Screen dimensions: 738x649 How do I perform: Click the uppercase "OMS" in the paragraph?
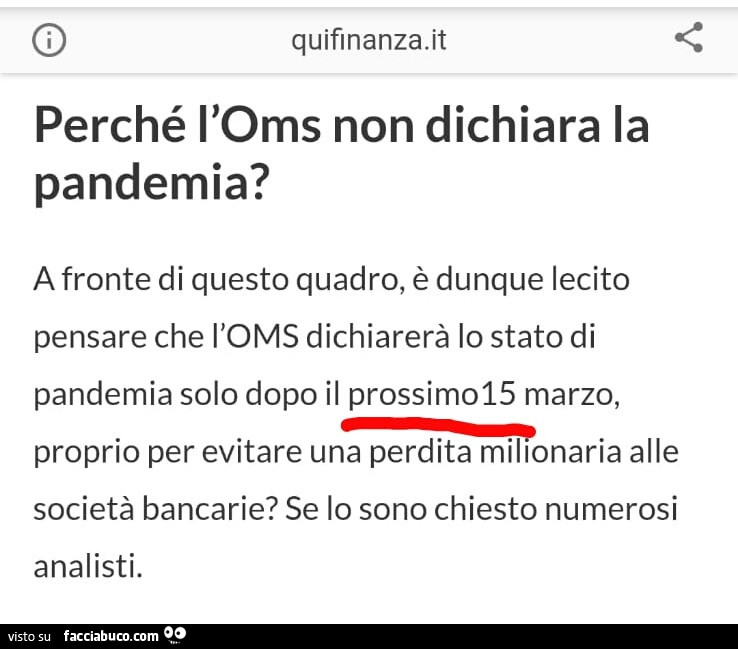[x=263, y=337]
